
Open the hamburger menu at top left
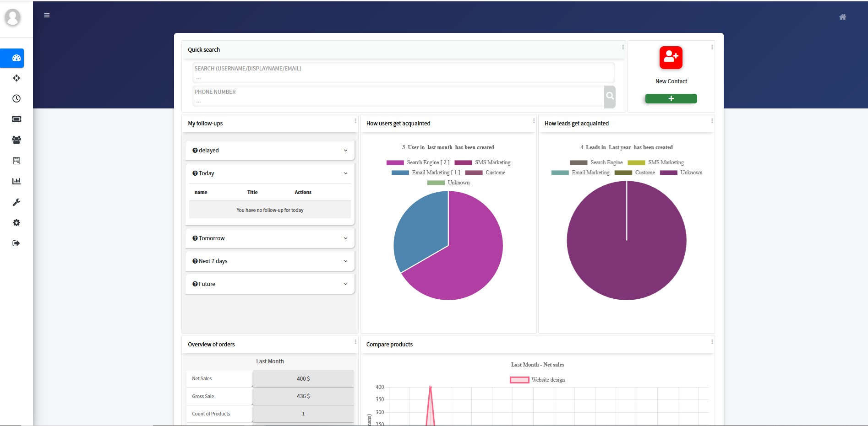(47, 15)
